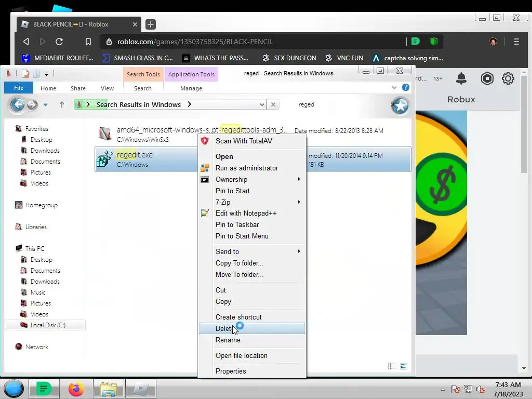The image size is (532, 399).
Task: Open the Manage ribbon tab
Action: point(191,88)
